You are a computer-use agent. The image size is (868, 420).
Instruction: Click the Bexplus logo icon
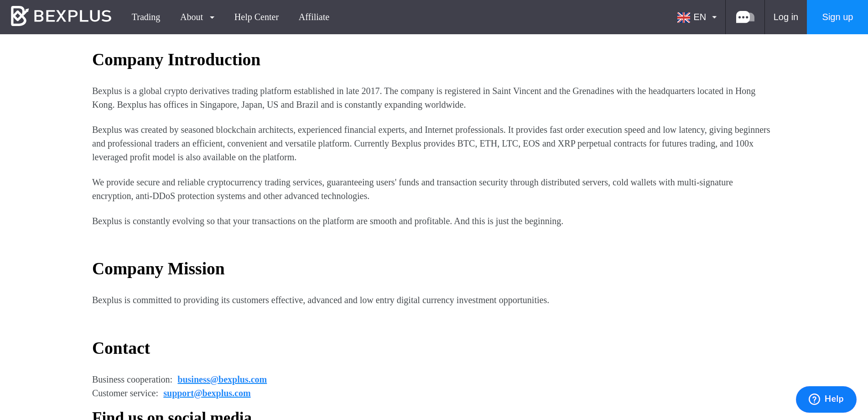point(20,16)
